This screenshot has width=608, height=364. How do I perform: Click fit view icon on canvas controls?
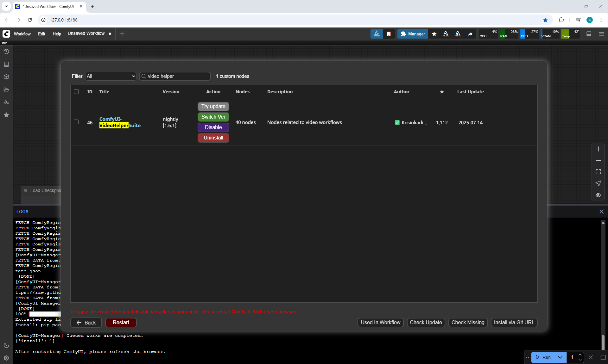(x=598, y=172)
